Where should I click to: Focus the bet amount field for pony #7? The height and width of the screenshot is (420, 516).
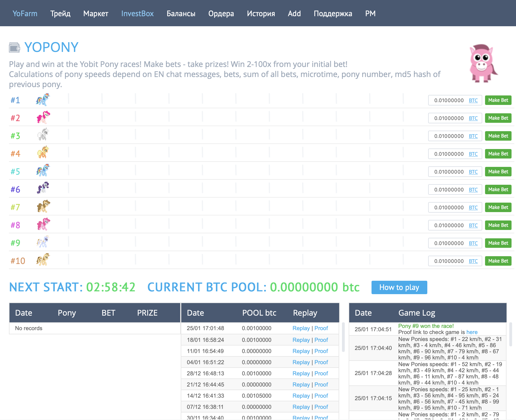click(x=448, y=208)
